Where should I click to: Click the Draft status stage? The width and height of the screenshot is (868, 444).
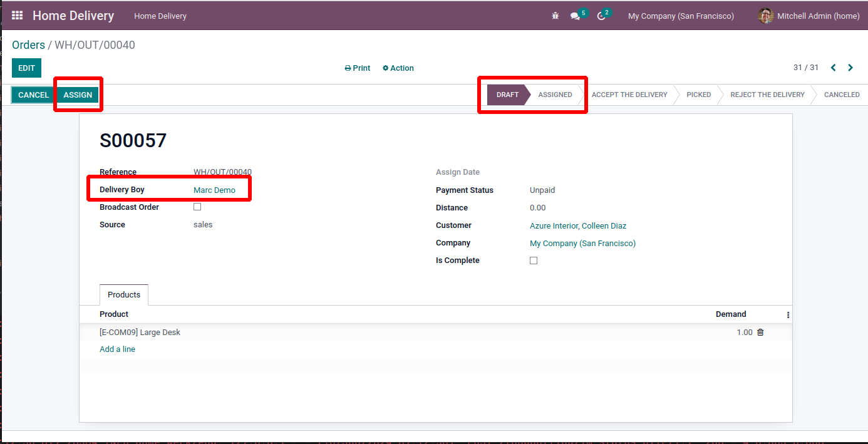[x=507, y=95]
